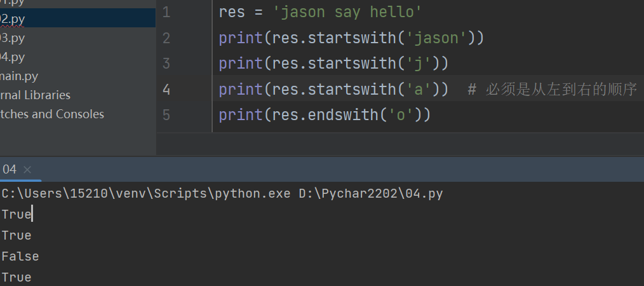Click line number 5 in gutter
Viewport: 644px width, 286px height.
click(x=166, y=115)
